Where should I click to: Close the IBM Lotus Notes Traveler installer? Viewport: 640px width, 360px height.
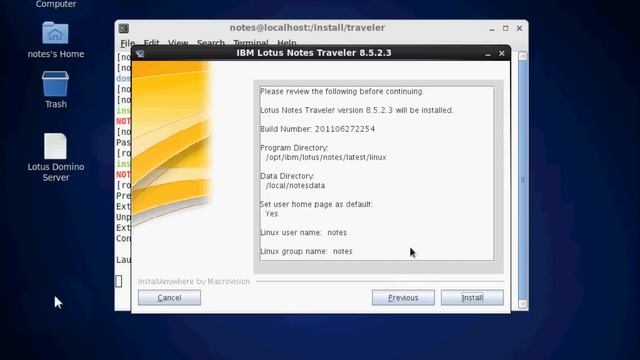(502, 53)
